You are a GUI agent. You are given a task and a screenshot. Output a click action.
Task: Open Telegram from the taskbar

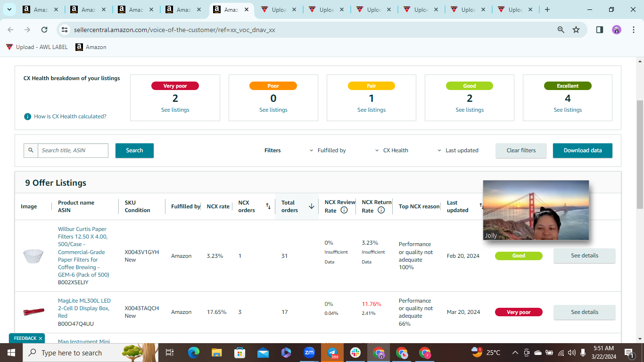point(332,353)
